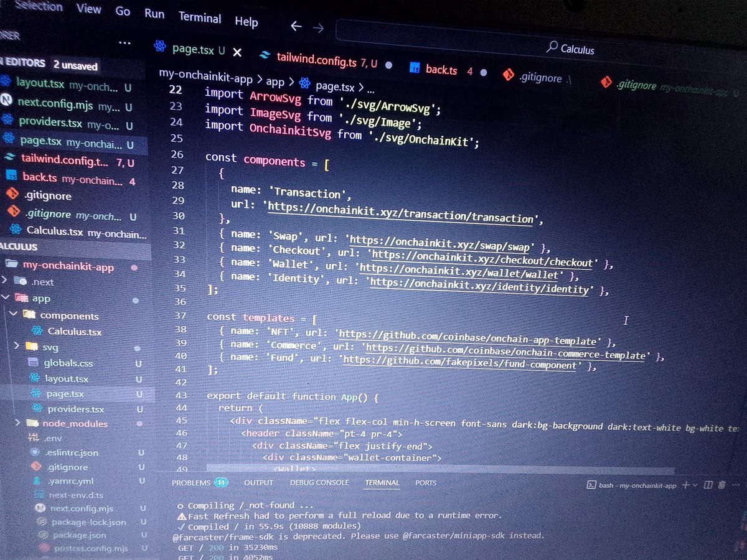Go forward with the right arrow

[x=318, y=27]
